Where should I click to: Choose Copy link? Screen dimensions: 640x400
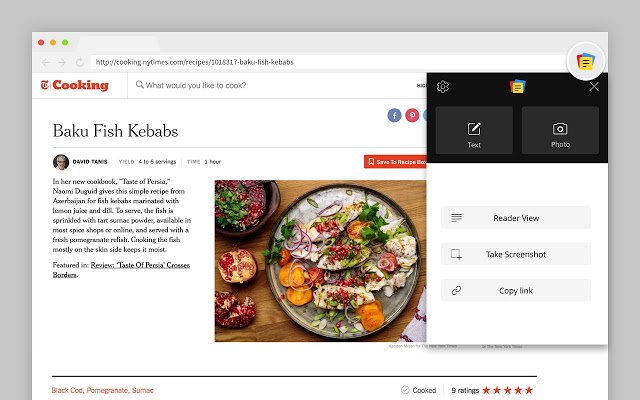pyautogui.click(x=516, y=290)
